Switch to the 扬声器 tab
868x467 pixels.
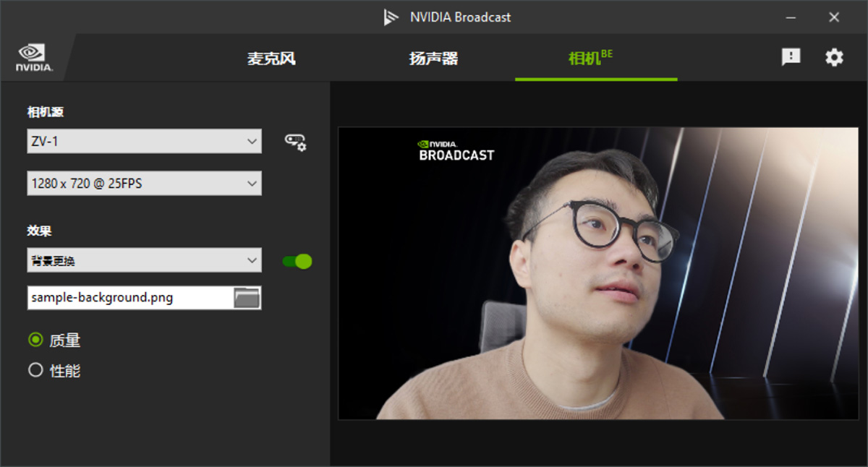tap(433, 59)
